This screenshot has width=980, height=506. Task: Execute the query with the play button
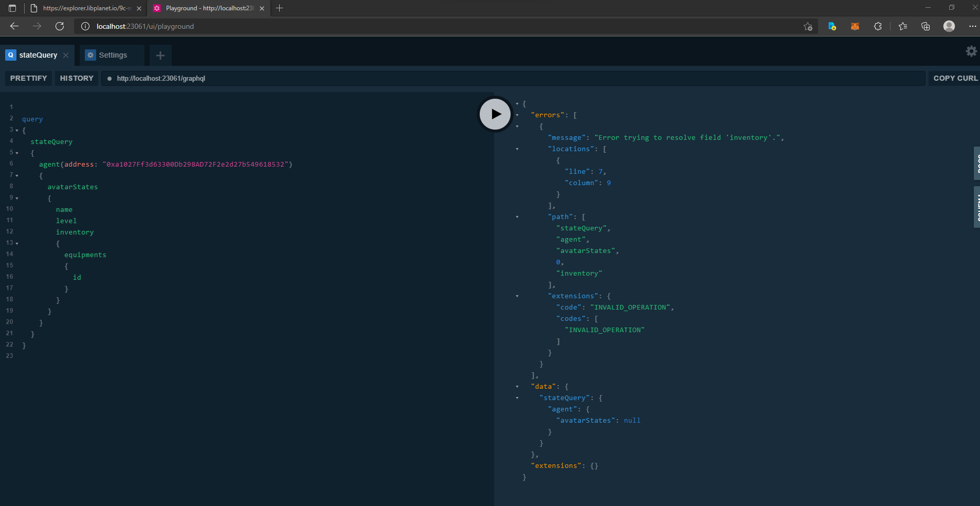[494, 114]
